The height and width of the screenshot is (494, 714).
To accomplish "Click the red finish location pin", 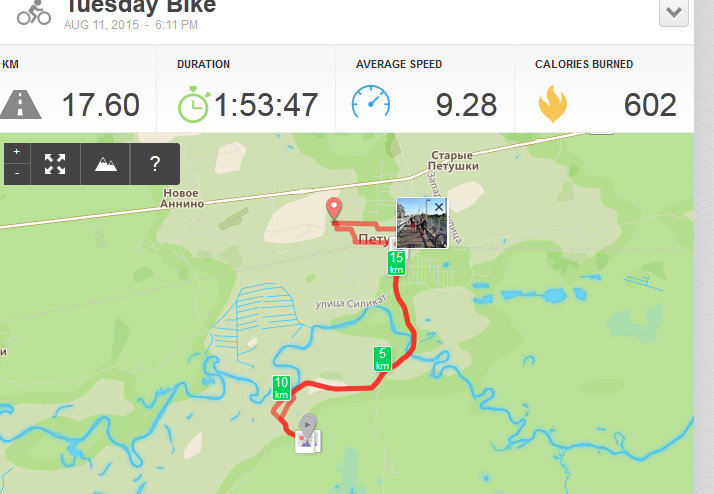I will (x=334, y=209).
